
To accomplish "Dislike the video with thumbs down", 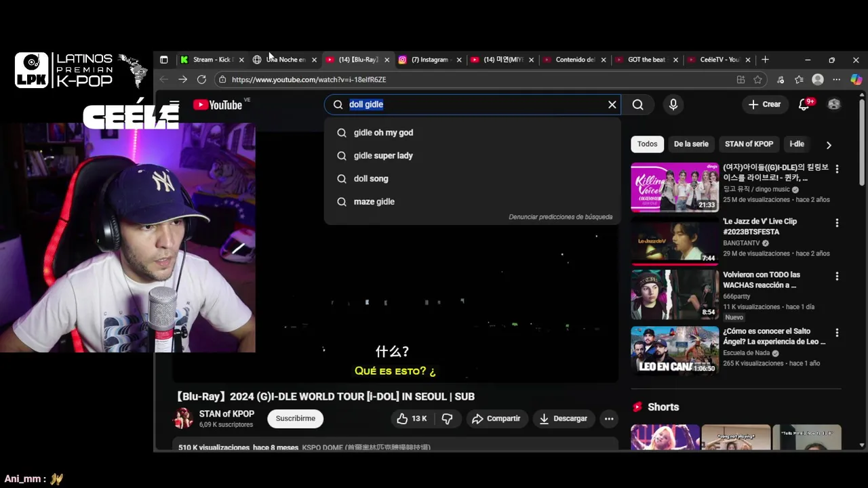I will [x=447, y=419].
